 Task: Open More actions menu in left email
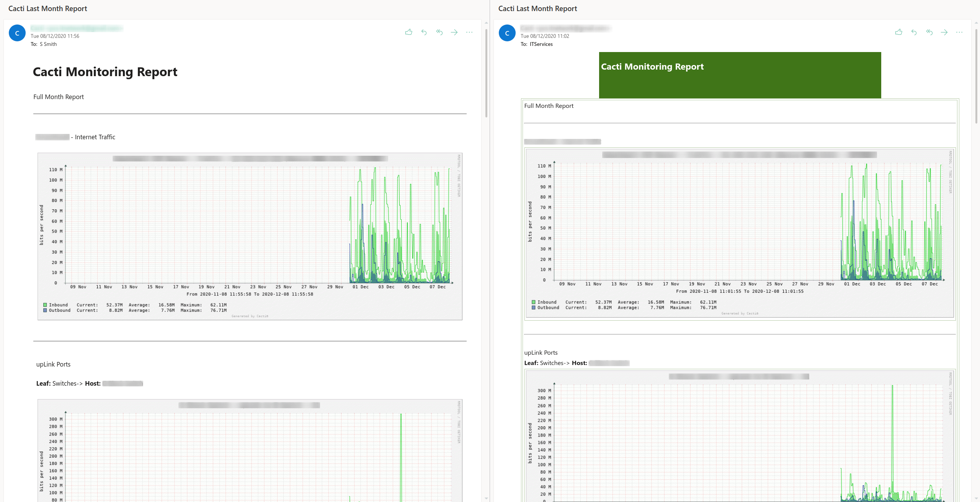[x=469, y=32]
